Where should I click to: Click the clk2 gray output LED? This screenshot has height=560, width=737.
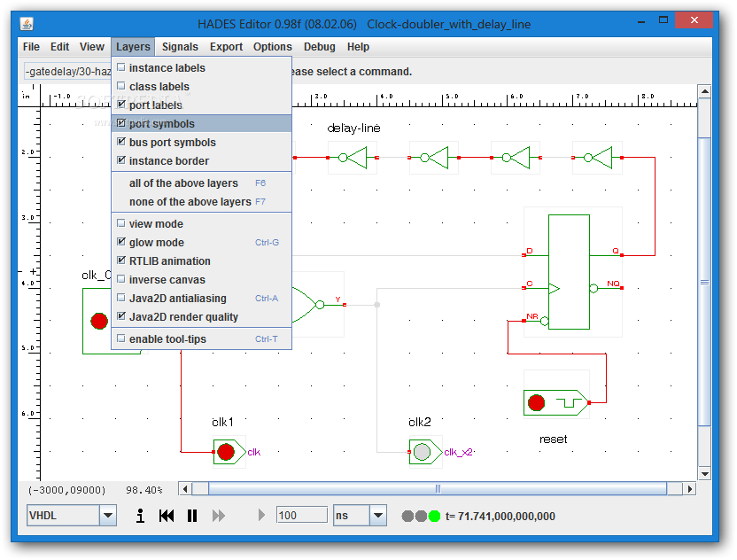coord(422,452)
